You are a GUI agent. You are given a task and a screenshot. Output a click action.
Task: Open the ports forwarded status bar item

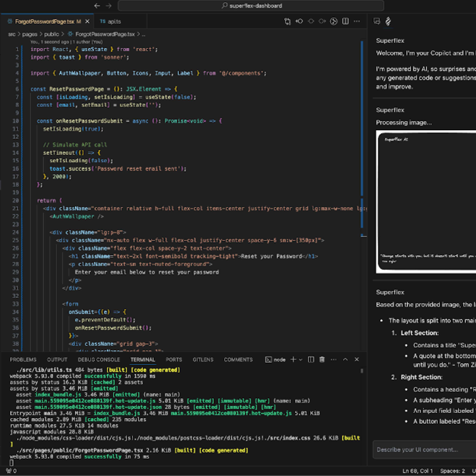[x=11, y=471]
